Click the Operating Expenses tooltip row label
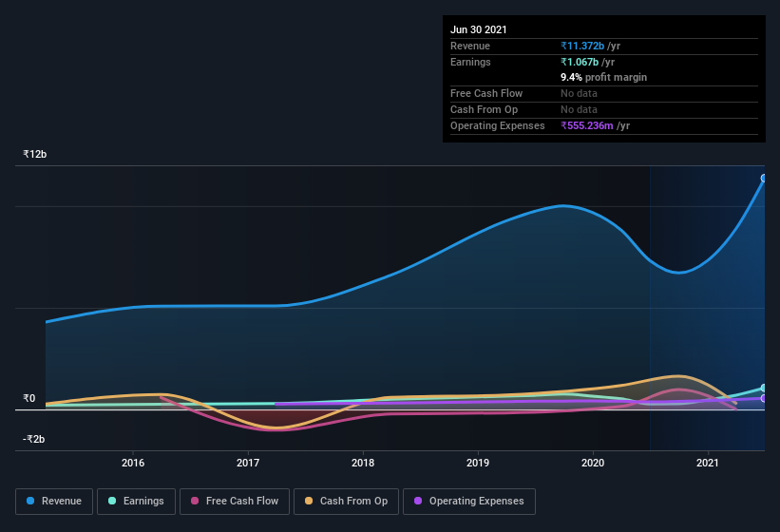 498,125
